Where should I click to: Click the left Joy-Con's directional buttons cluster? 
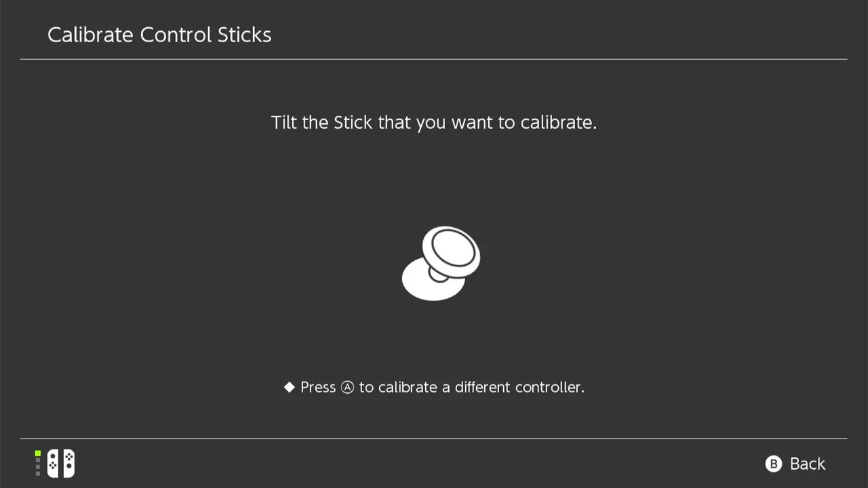tap(53, 466)
